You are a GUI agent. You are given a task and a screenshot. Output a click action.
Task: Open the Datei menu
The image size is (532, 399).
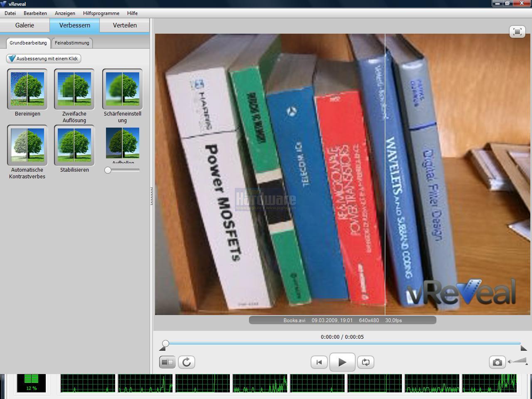[10, 13]
